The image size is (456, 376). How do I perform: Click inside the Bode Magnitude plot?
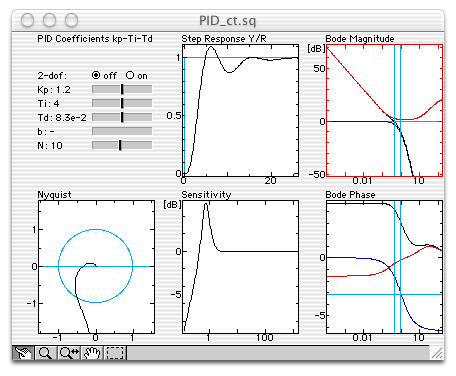(x=385, y=110)
